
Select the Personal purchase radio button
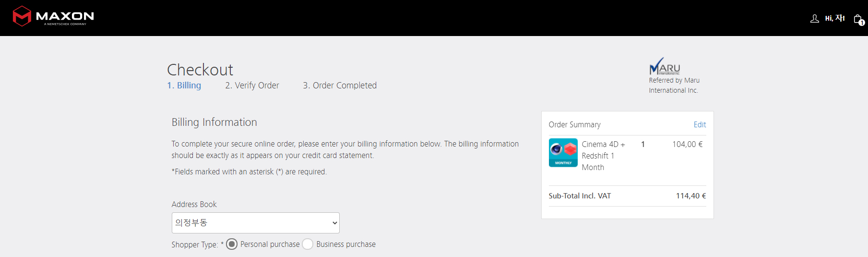click(x=232, y=244)
